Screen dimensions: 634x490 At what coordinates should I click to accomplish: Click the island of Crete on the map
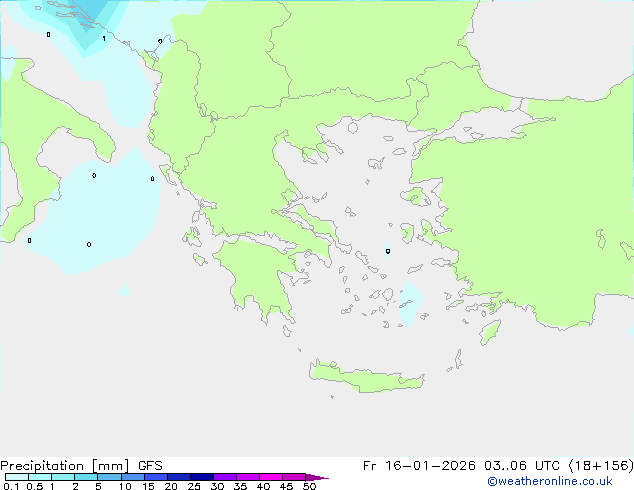point(366,377)
